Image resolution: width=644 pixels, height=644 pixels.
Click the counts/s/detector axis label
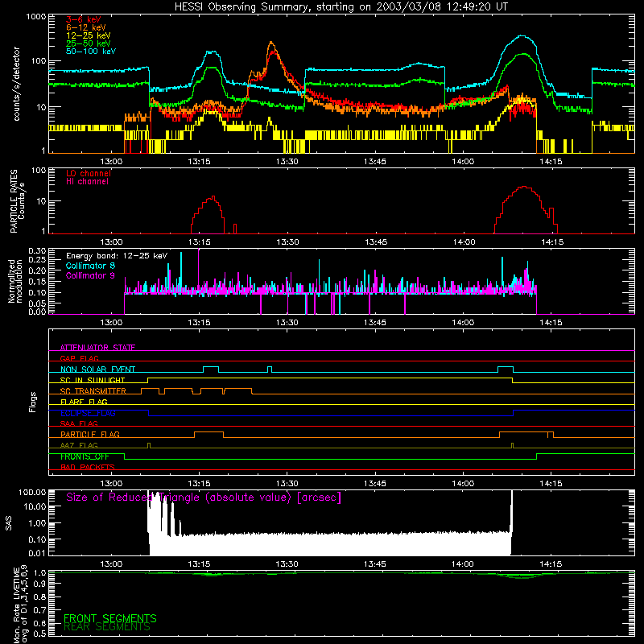click(x=16, y=84)
